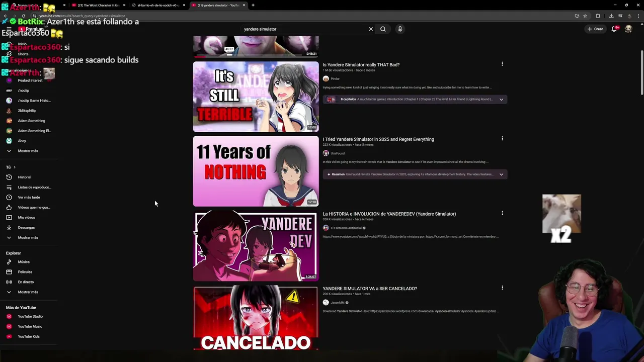644x362 pixels.
Task: Open YouTube Music in sidebar
Action: pyautogui.click(x=30, y=326)
